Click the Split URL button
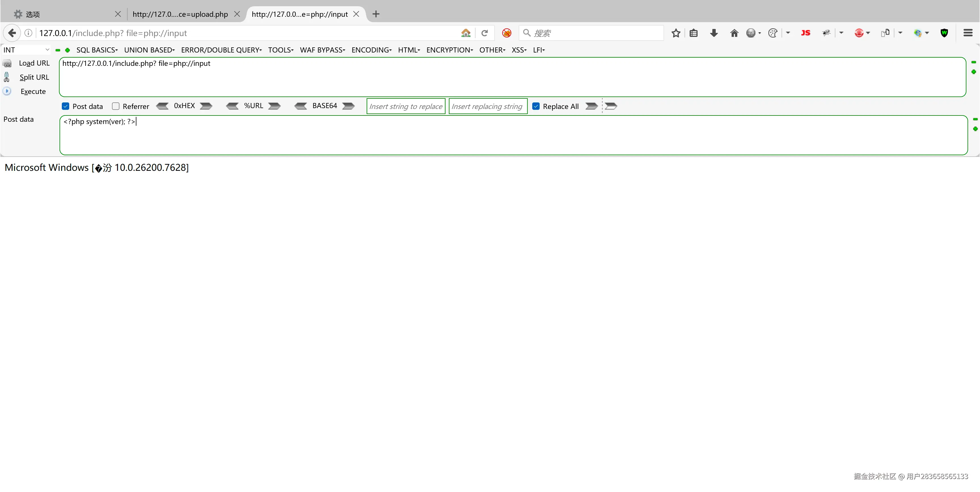This screenshot has width=980, height=492. tap(34, 77)
